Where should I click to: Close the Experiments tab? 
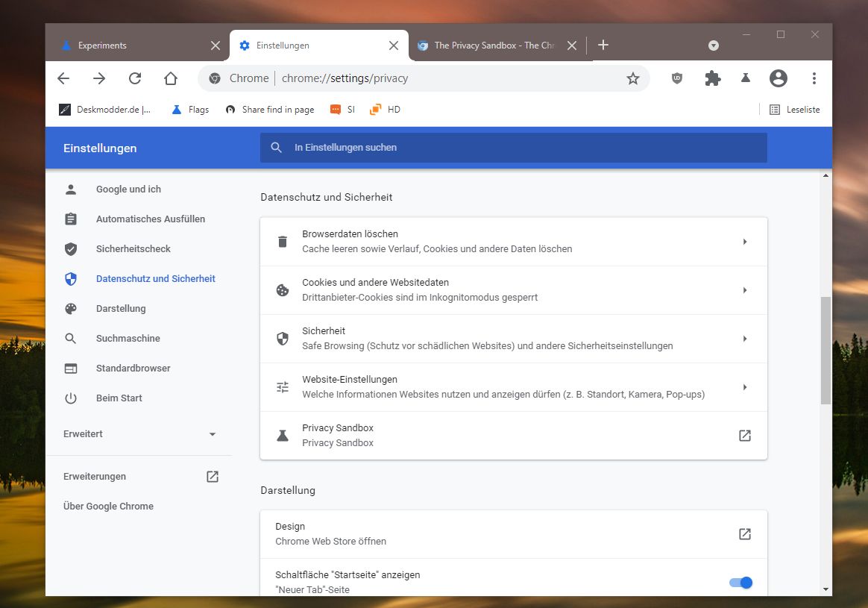coord(216,46)
